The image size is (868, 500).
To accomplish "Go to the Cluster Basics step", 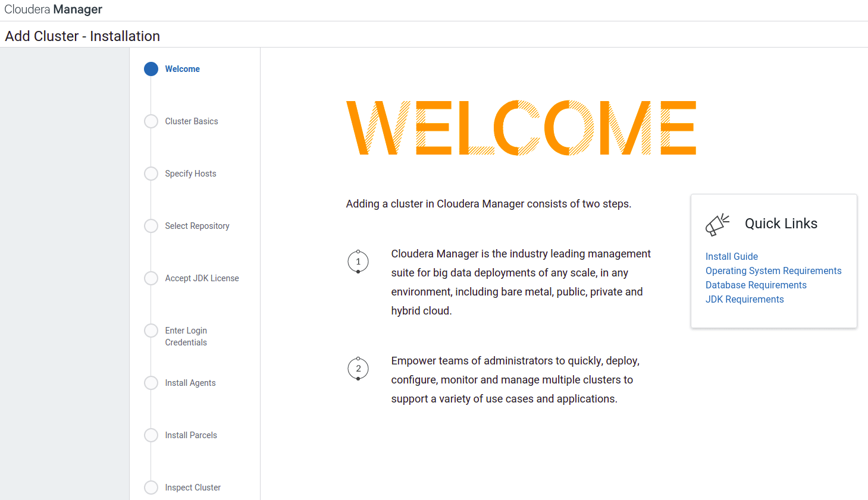I will (192, 121).
